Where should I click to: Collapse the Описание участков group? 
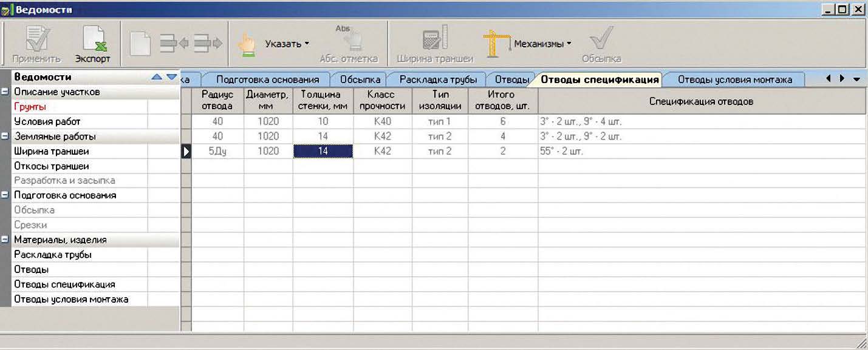coord(5,92)
